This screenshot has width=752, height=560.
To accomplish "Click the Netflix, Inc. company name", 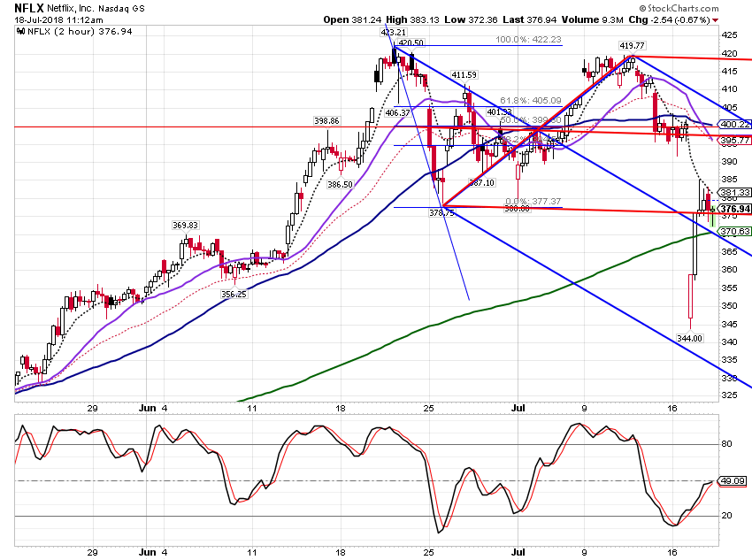I will 71,9.
